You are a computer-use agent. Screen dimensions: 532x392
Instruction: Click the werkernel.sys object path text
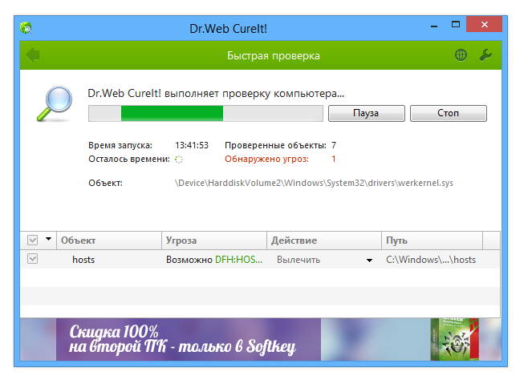pos(314,183)
